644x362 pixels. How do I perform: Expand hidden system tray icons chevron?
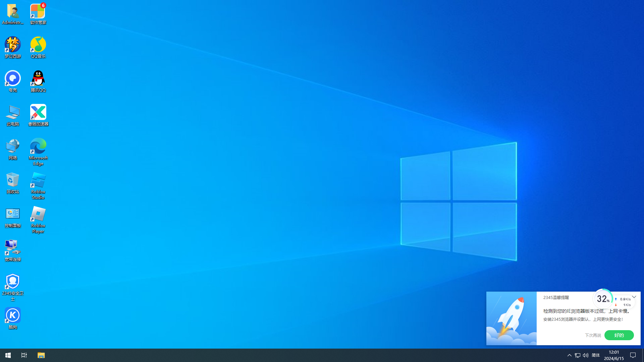(x=569, y=355)
